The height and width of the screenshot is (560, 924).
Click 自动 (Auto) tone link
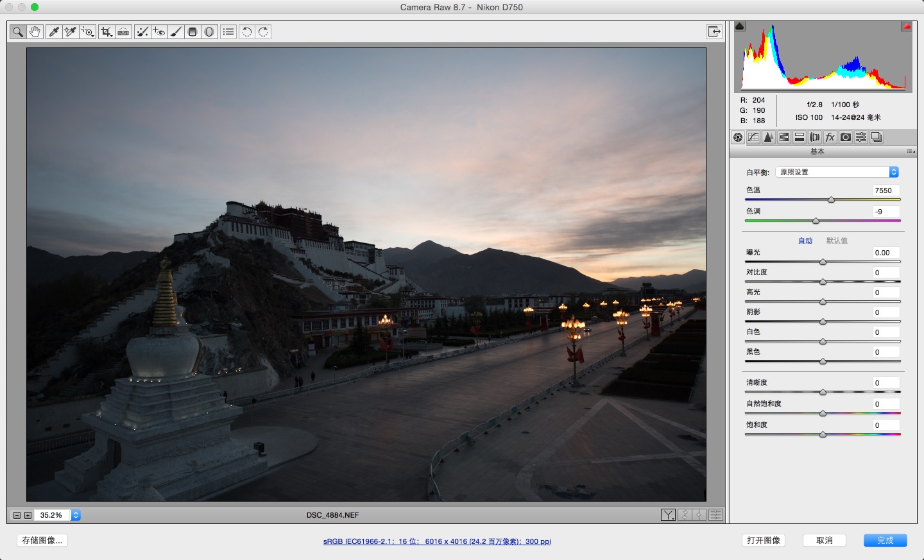click(x=805, y=241)
